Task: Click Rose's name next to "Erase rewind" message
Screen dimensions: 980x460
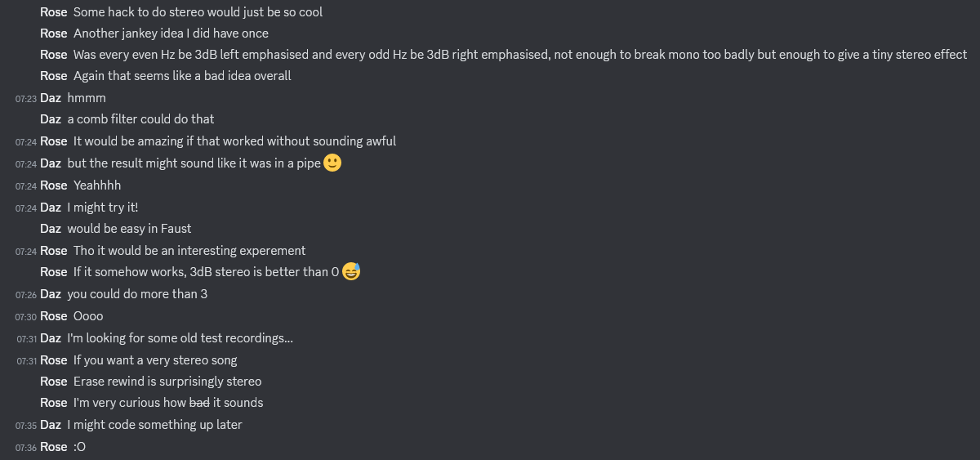Action: tap(54, 382)
